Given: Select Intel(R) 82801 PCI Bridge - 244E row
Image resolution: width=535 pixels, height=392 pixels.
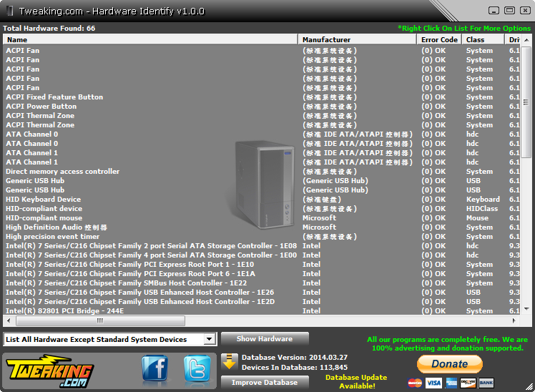Looking at the screenshot, I should pos(262,310).
